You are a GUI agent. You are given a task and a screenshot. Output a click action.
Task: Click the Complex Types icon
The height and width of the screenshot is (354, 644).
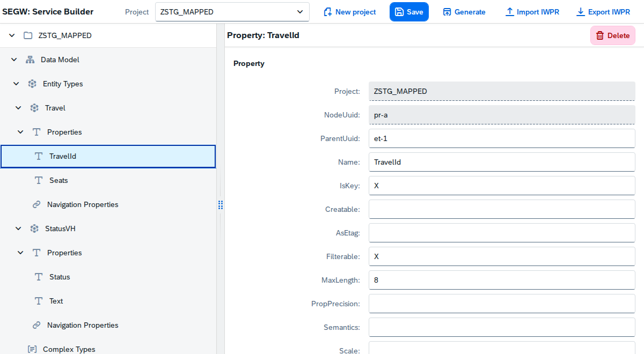tap(32, 349)
